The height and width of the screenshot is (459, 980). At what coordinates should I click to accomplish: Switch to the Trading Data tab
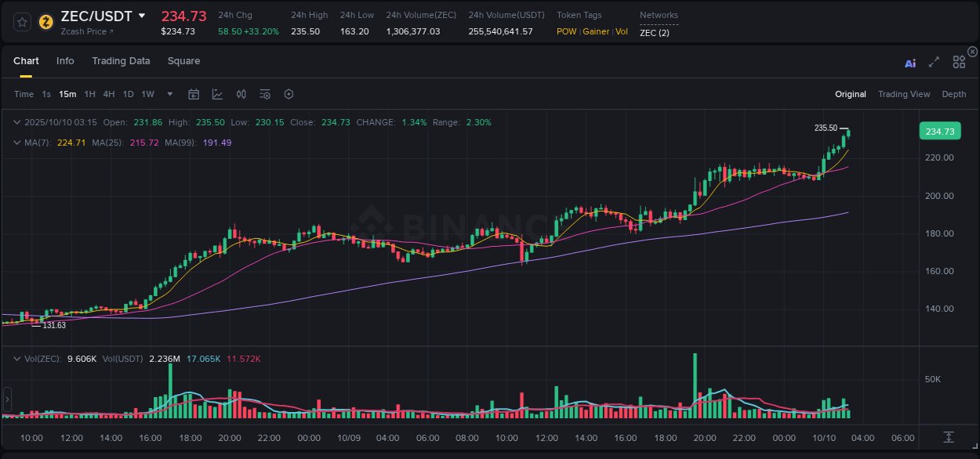121,61
